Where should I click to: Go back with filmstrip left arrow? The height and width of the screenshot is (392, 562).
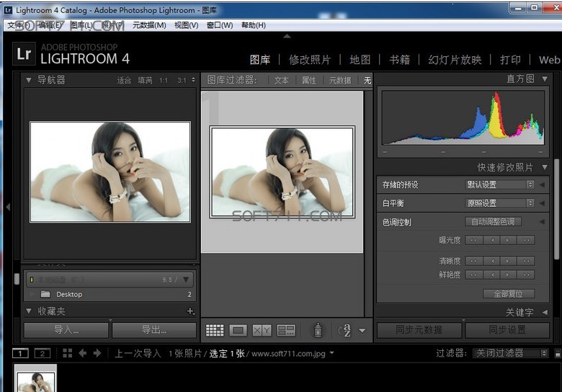(x=82, y=353)
